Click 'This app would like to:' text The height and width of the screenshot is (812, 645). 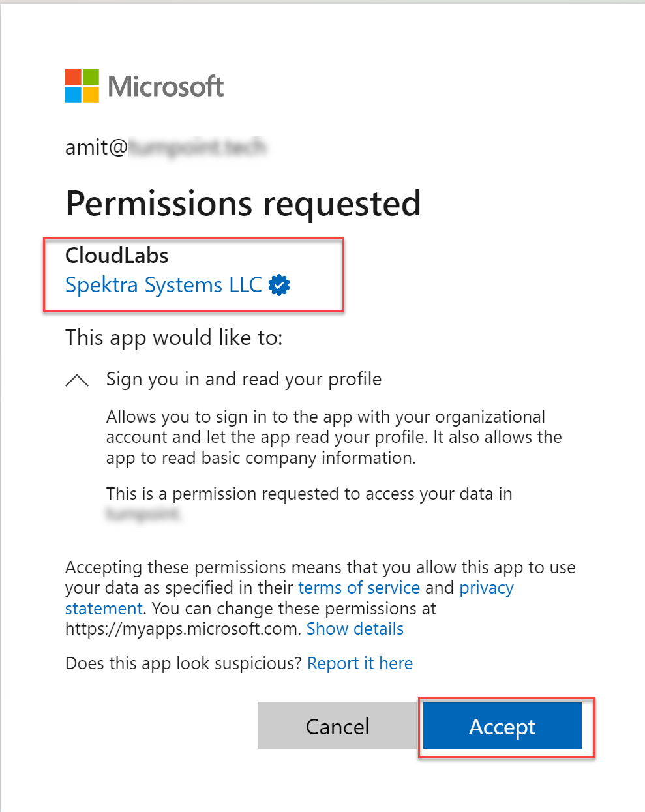click(x=174, y=338)
